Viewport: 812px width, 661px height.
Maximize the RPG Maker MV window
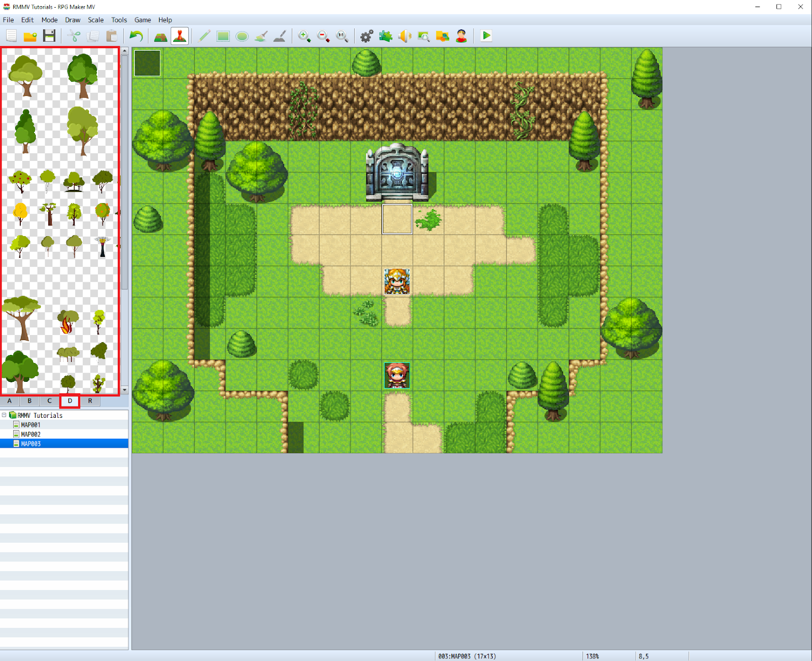[x=779, y=7]
